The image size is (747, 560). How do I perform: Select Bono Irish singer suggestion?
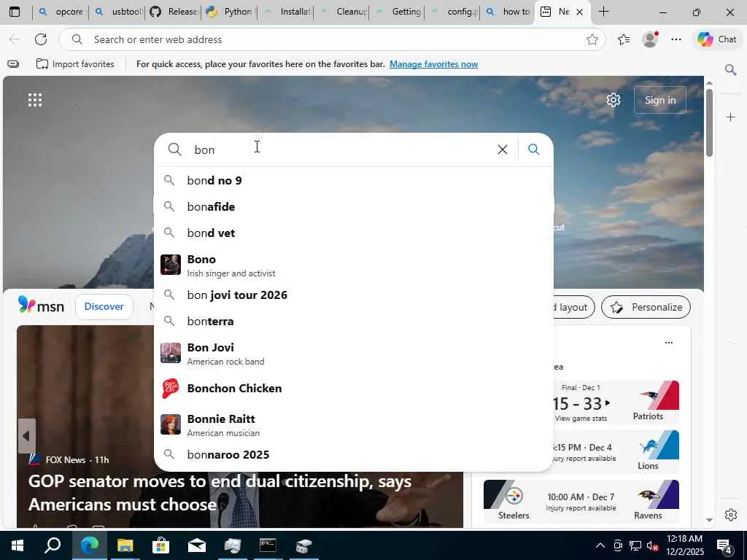click(354, 265)
